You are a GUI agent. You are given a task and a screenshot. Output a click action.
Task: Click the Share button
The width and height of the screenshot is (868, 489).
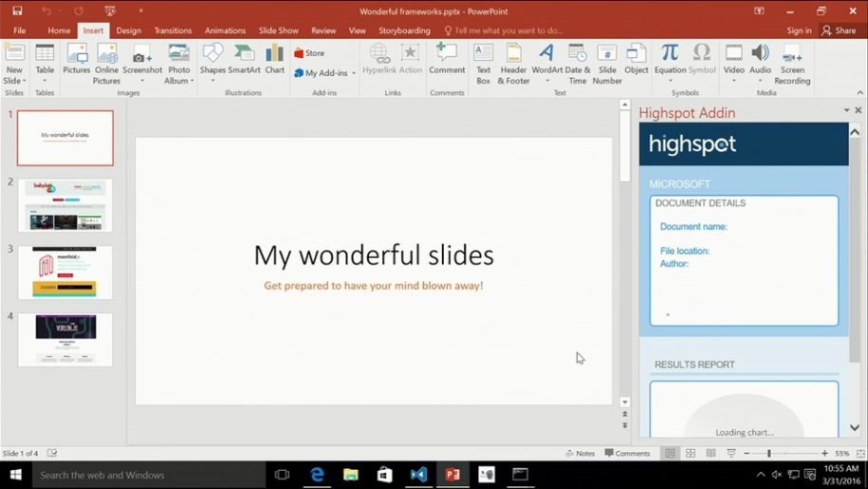[840, 30]
